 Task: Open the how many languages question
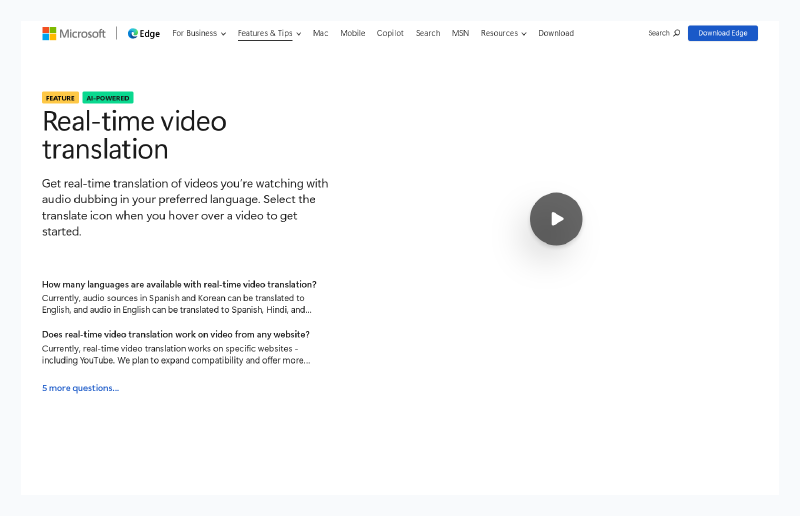[179, 284]
